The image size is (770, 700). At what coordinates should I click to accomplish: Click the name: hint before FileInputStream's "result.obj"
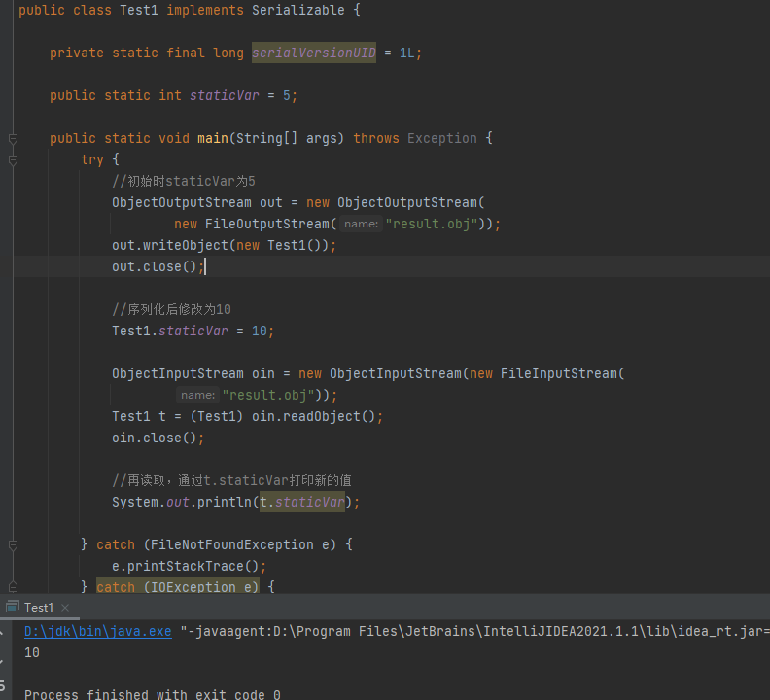197,395
